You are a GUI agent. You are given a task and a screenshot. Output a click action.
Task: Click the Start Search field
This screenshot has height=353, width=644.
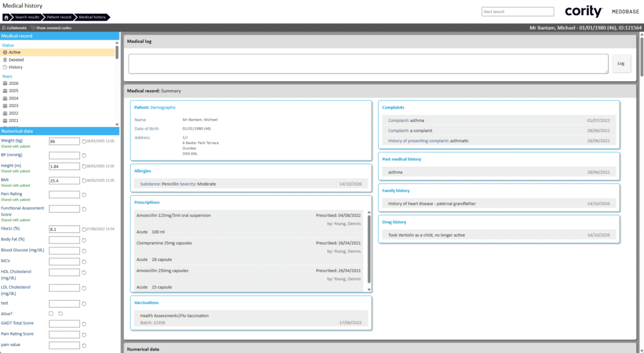(518, 11)
